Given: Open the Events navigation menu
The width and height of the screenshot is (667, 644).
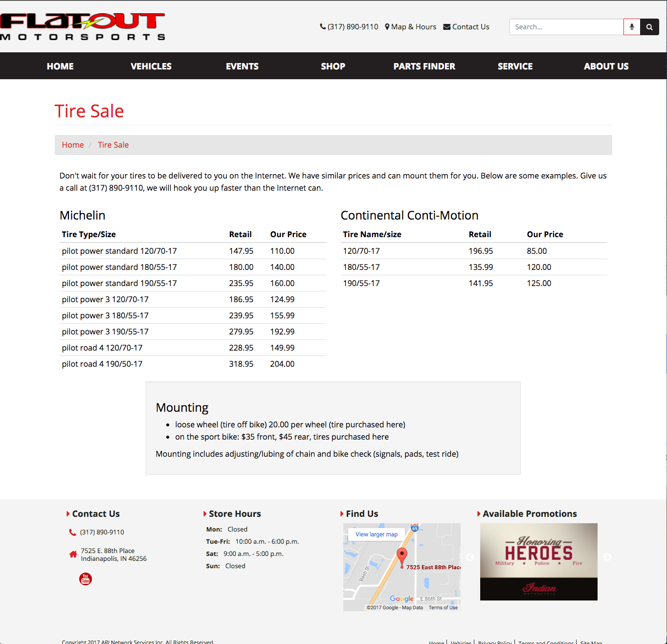Looking at the screenshot, I should [x=242, y=66].
